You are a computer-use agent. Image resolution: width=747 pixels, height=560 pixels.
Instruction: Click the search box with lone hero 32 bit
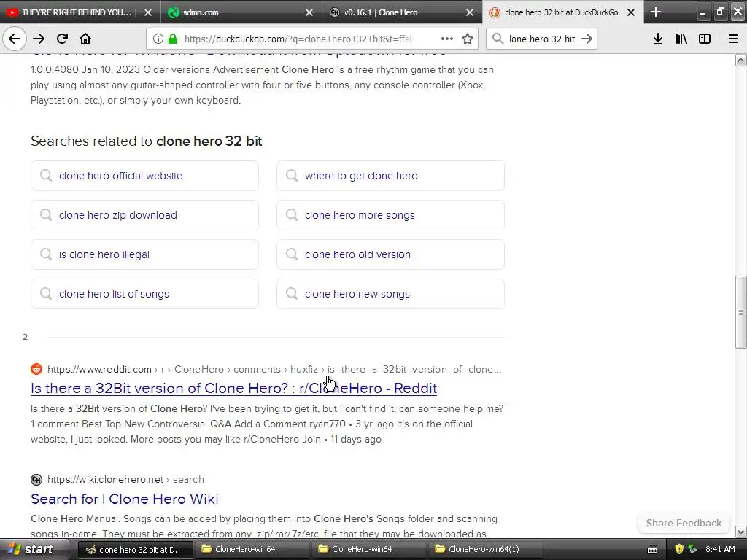click(x=542, y=39)
